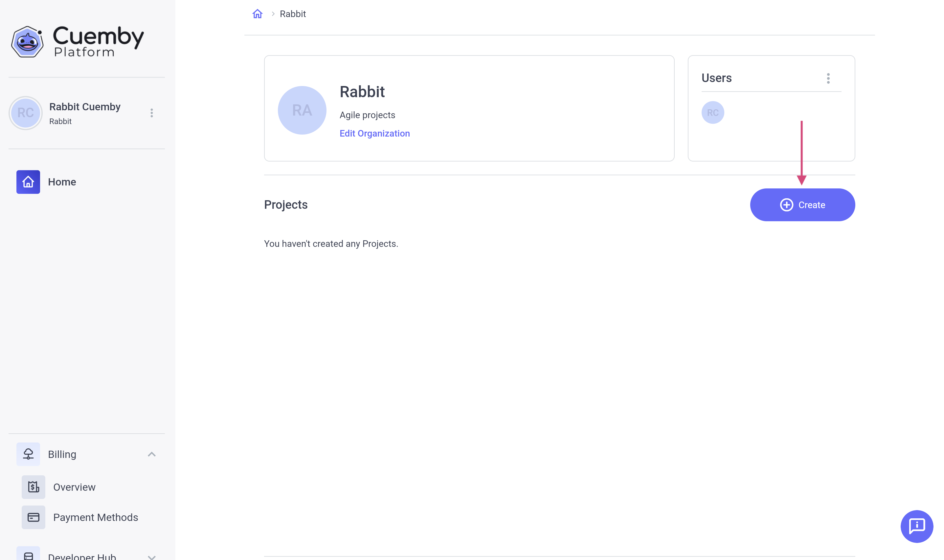The image size is (944, 560).
Task: Open the Home sidebar icon
Action: pos(28,182)
